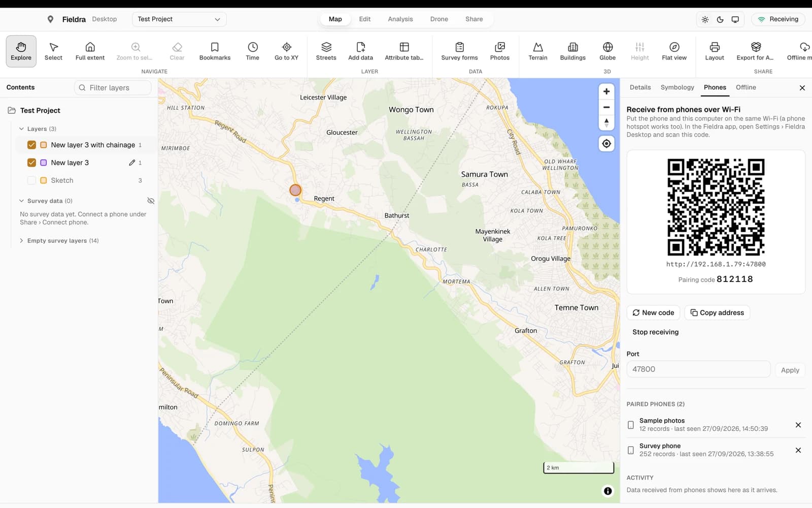The height and width of the screenshot is (508, 812).
Task: Click the map locate-me target button
Action: (x=606, y=144)
